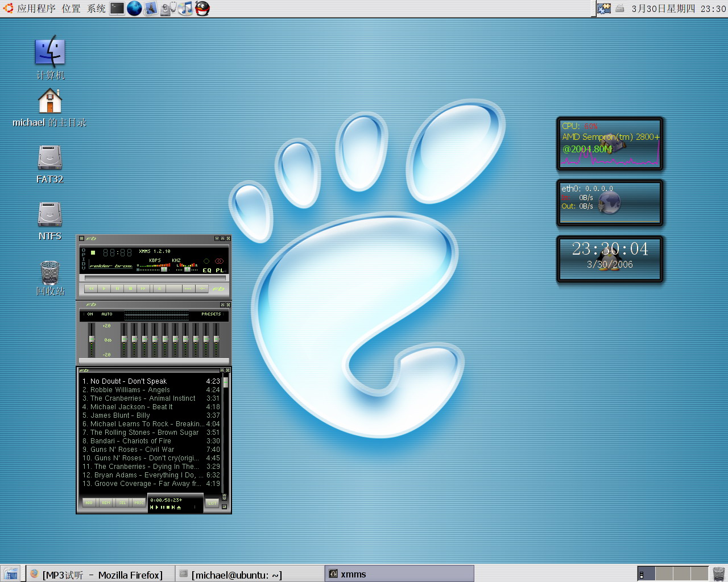Select "Robbie Williams - Angels" in playlist

tap(151, 390)
